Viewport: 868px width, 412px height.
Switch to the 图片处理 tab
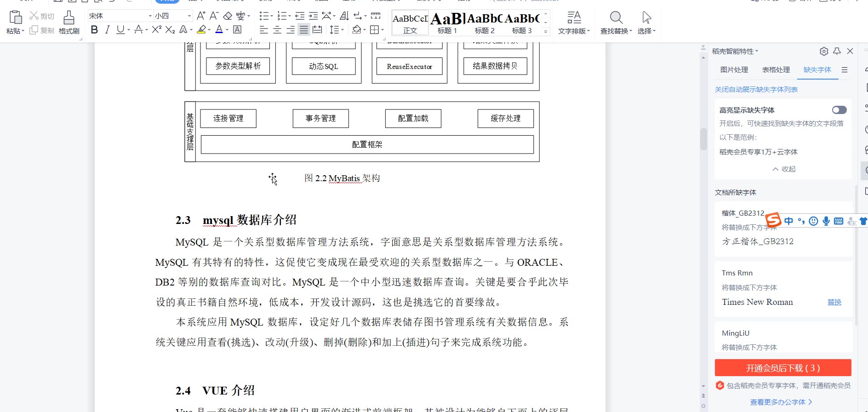(734, 70)
